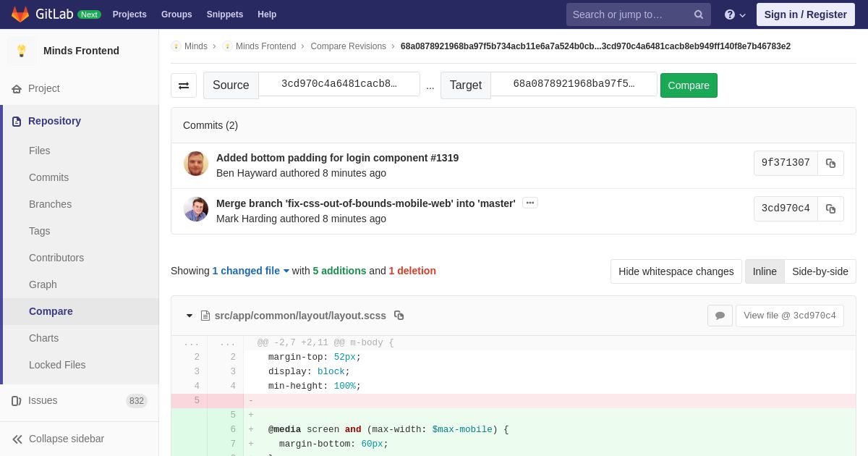Click commit hash 9f371307 label

coord(786,163)
